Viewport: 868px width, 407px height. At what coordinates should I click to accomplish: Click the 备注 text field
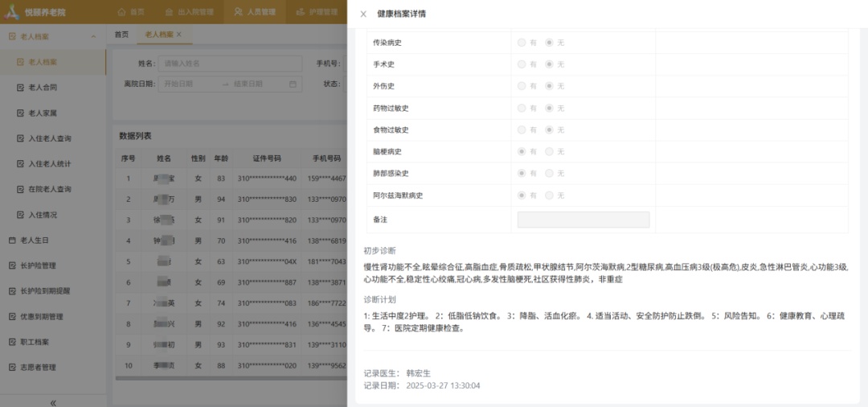click(x=583, y=220)
